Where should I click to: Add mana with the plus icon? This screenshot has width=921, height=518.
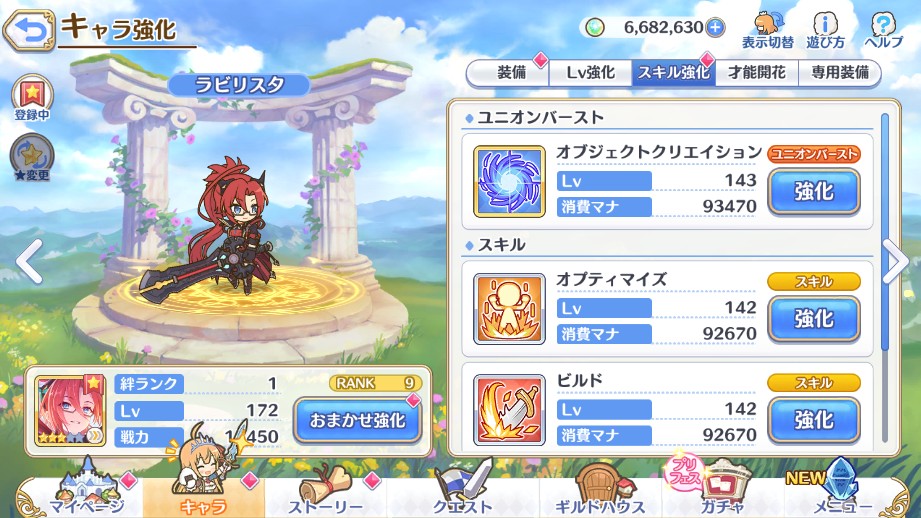[715, 28]
